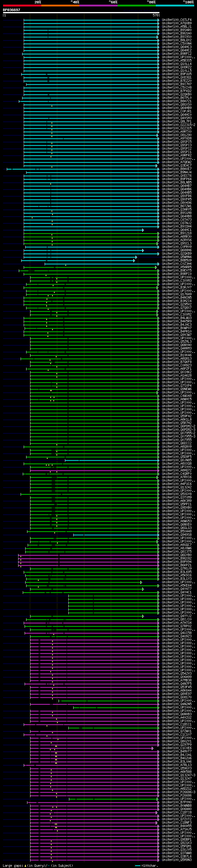Click hit UniRef100_A5ARR5
197x868 pixels.
point(177,268)
